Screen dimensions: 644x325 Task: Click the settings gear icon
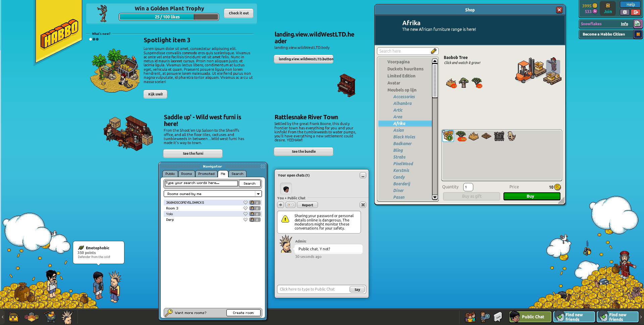pos(625,12)
